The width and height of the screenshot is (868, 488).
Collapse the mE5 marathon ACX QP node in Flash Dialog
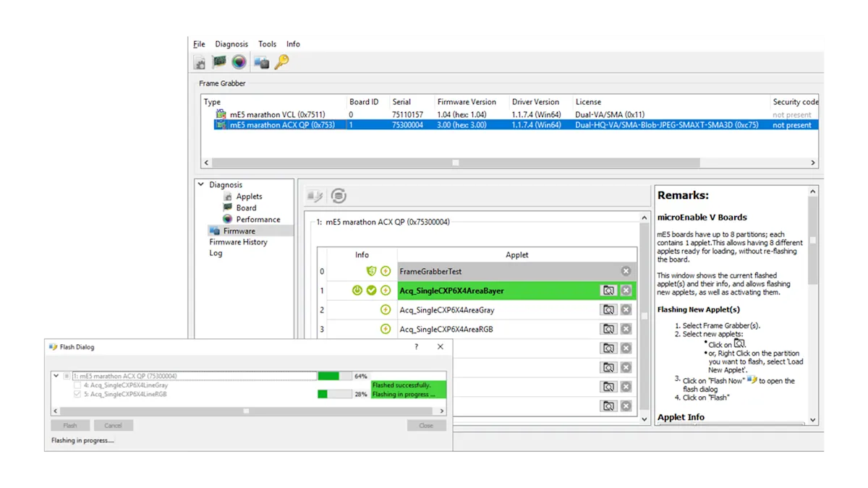(56, 376)
